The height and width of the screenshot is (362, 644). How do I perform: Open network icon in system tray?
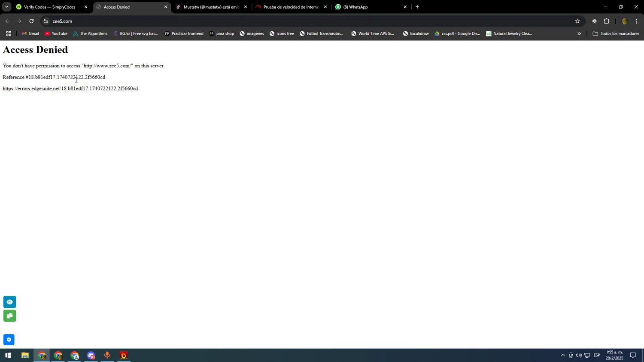click(x=587, y=355)
